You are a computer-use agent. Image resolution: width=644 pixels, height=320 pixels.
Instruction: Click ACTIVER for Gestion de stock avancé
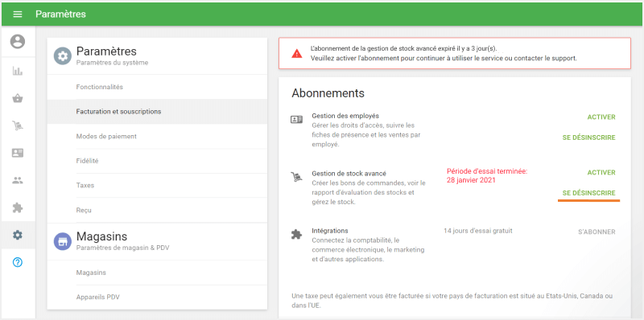[601, 172]
